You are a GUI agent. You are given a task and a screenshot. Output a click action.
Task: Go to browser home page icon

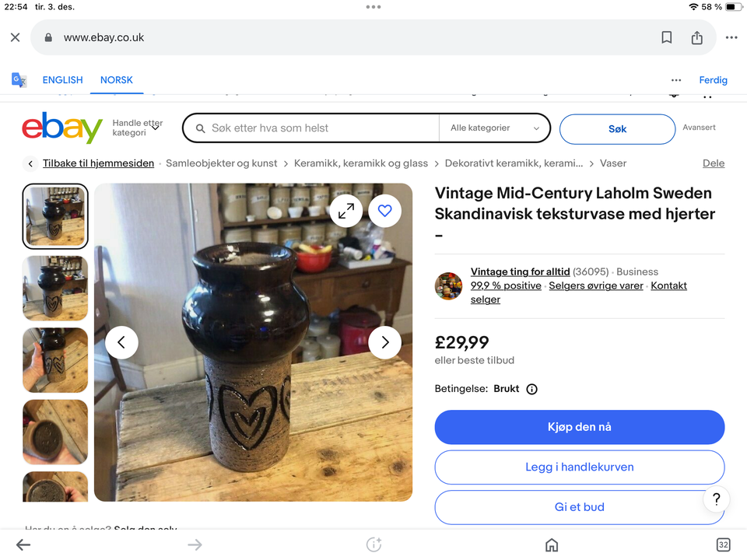click(551, 544)
